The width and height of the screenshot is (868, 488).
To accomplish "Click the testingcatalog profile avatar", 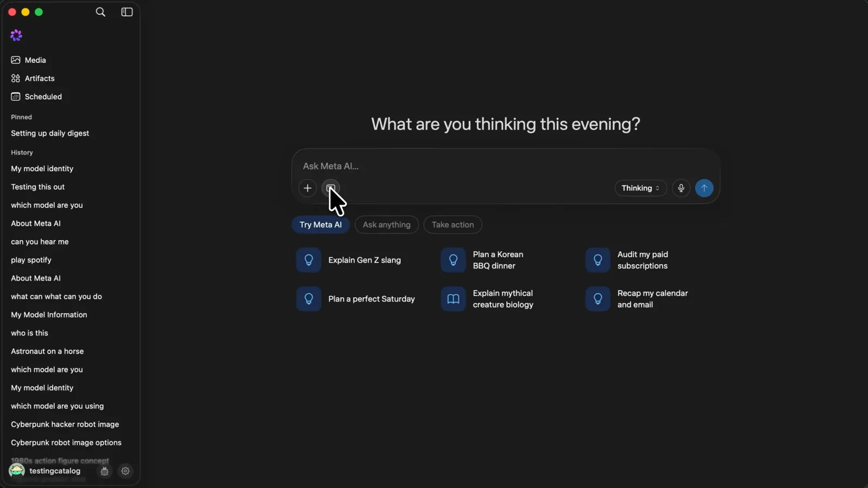I will 17,471.
